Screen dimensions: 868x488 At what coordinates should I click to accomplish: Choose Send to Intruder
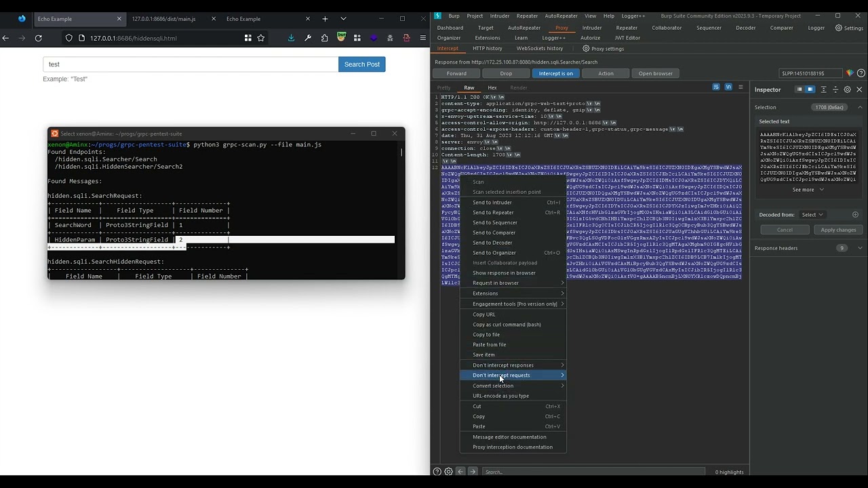click(513, 202)
